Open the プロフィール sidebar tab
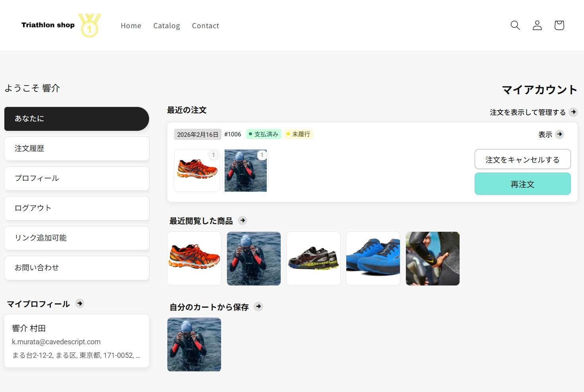The height and width of the screenshot is (392, 584). tap(77, 179)
